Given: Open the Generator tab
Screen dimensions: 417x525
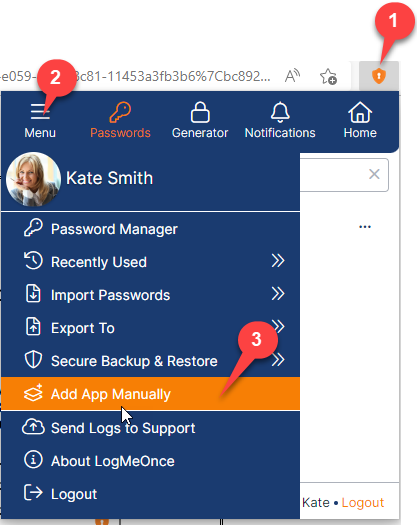Looking at the screenshot, I should (x=200, y=120).
